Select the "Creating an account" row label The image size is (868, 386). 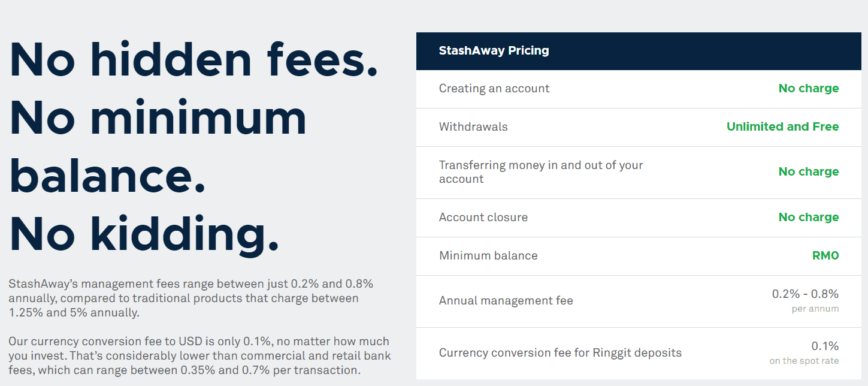coord(494,89)
